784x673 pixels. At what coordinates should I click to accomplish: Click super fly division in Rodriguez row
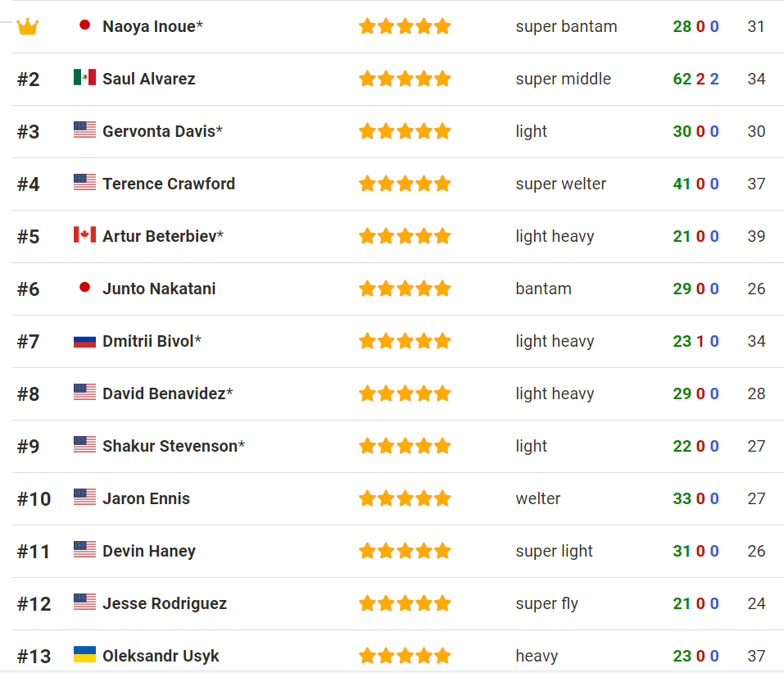[546, 604]
